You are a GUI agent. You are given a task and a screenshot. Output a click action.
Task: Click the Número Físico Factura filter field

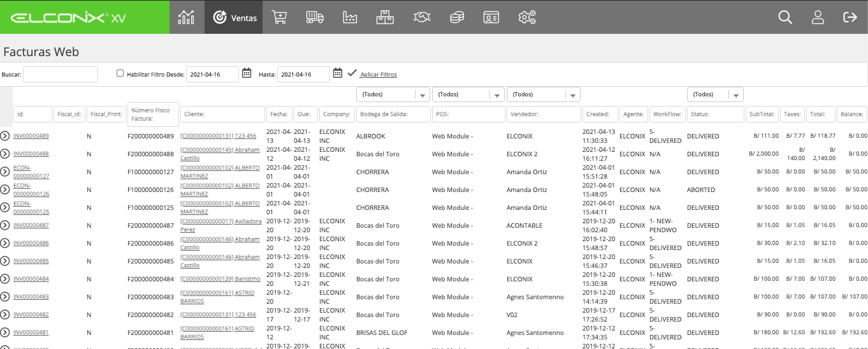(153, 114)
